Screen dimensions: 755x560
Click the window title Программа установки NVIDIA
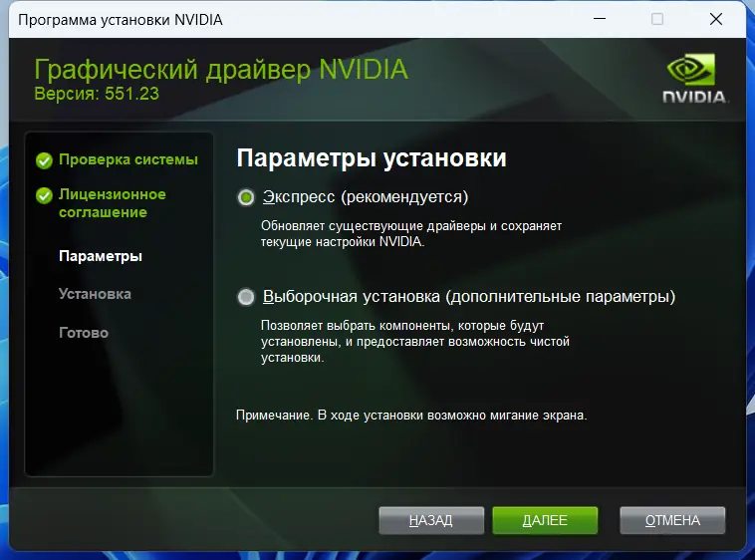coord(121,20)
